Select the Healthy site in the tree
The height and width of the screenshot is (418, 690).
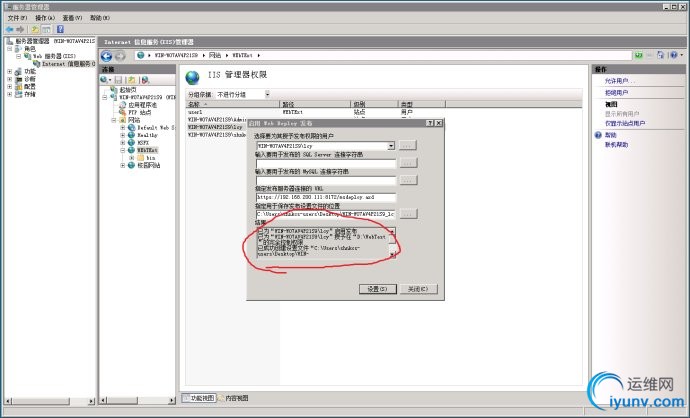pos(147,135)
